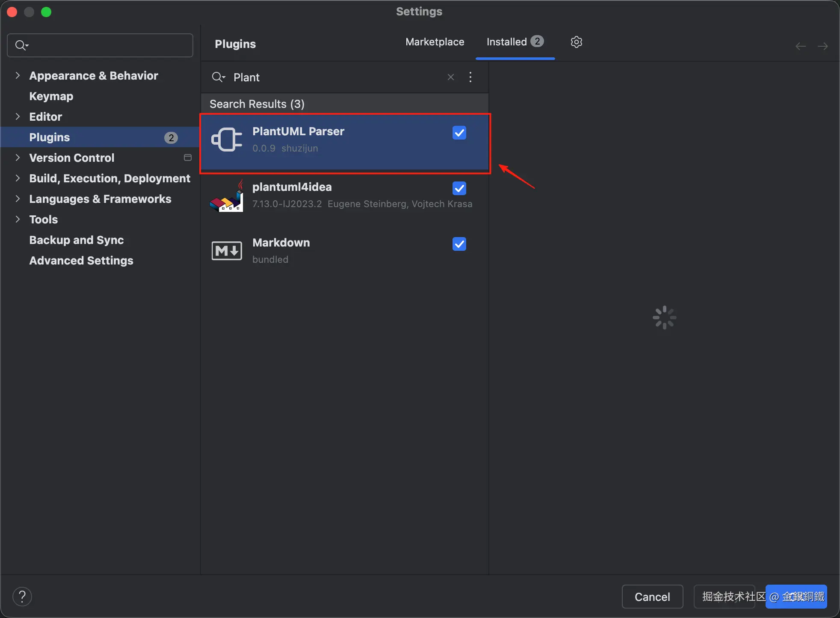The width and height of the screenshot is (840, 618).
Task: Expand Appearance & Behavior settings
Action: [18, 75]
